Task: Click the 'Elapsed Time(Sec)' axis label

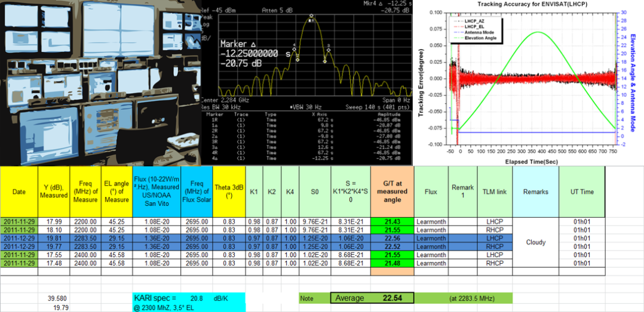Action: click(x=533, y=162)
